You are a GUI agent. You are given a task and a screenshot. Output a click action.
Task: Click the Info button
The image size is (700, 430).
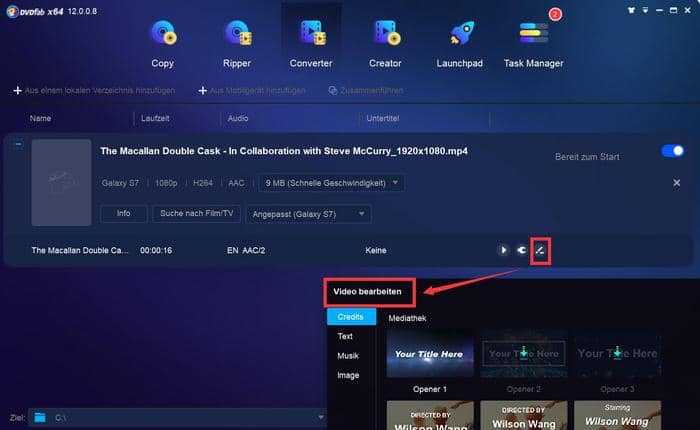tap(124, 213)
